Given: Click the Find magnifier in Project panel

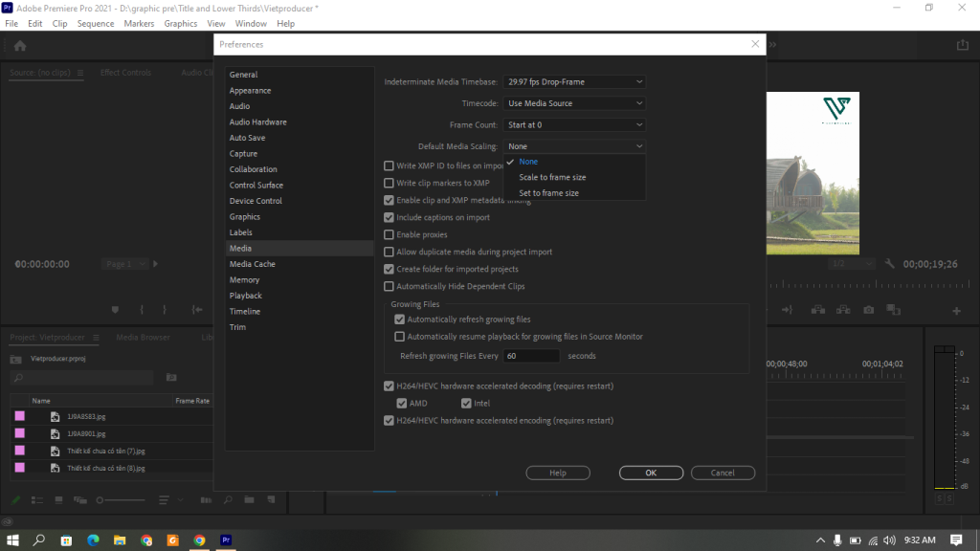Looking at the screenshot, I should pos(228,499).
